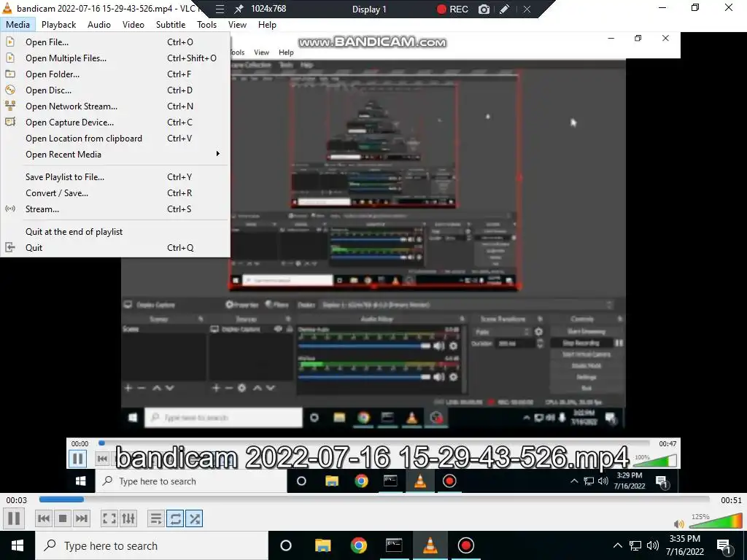The width and height of the screenshot is (747, 560).
Task: Open the Audio menu
Action: click(x=99, y=25)
